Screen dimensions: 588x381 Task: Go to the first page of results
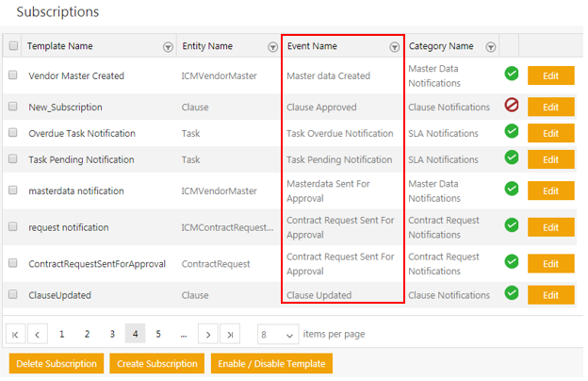(16, 334)
